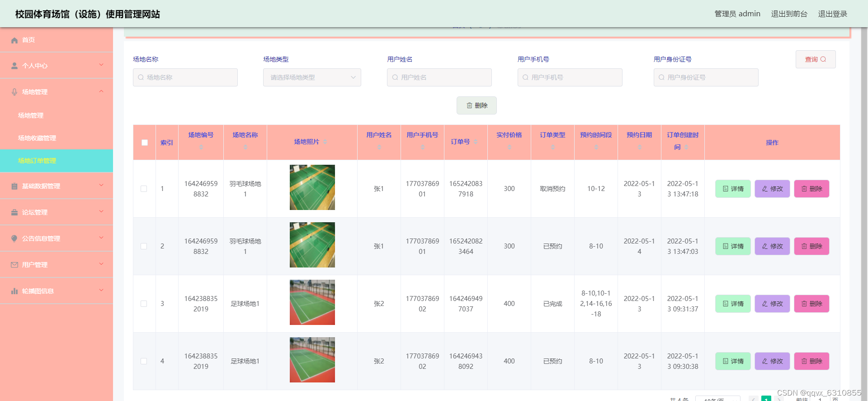This screenshot has height=401, width=868.
Task: Check the box for row 4 order 1642469438092
Action: click(144, 361)
